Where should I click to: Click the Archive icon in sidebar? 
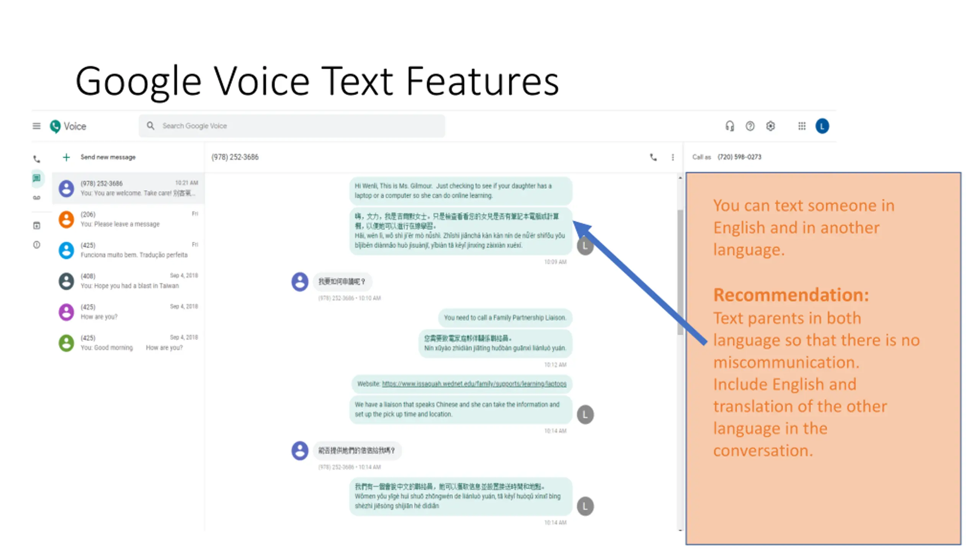click(x=37, y=226)
